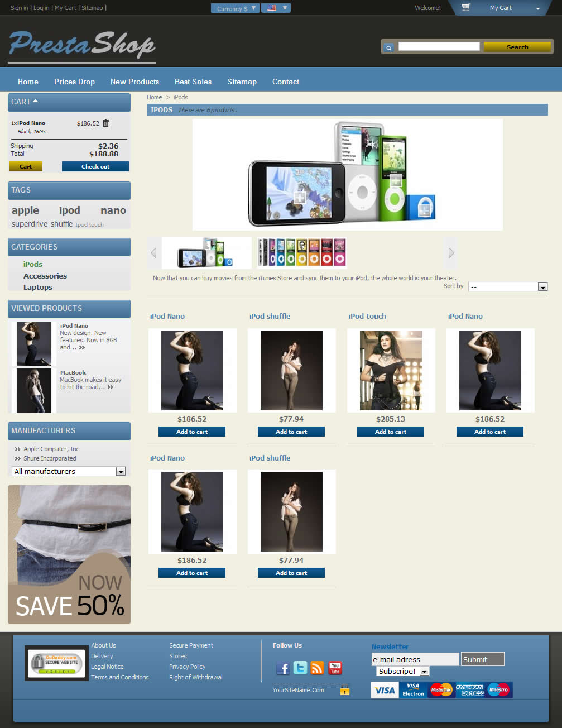Open the Secure Payment footer link
562x728 pixels.
191,645
